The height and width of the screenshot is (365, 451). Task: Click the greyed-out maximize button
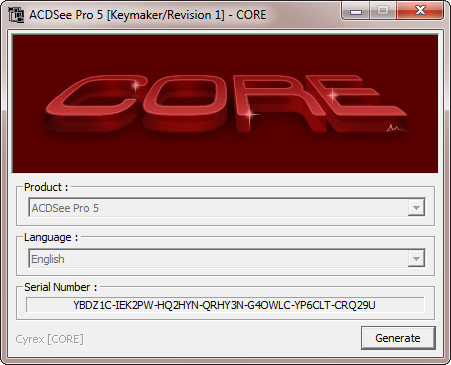(x=383, y=11)
